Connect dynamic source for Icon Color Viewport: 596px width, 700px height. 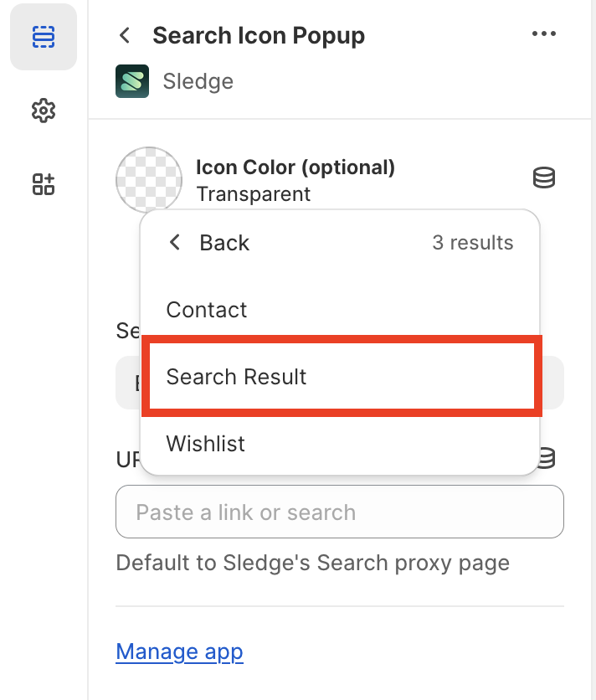543,178
